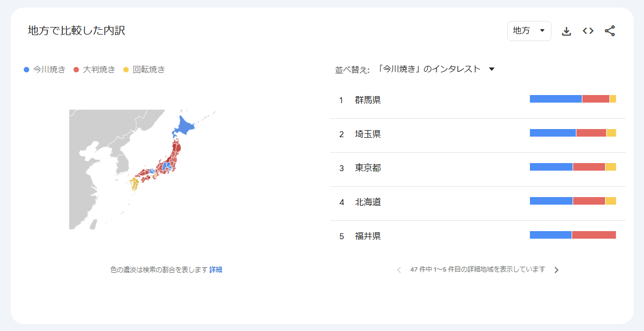
Task: Click the sort dropdown arrow triangle
Action: tap(492, 69)
